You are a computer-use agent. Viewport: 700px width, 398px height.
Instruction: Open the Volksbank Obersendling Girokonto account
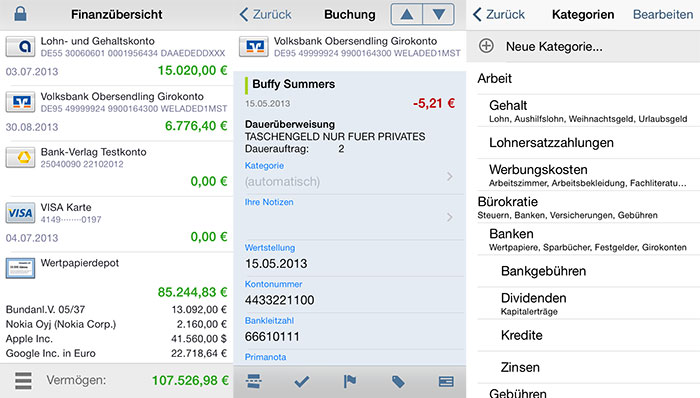[117, 113]
